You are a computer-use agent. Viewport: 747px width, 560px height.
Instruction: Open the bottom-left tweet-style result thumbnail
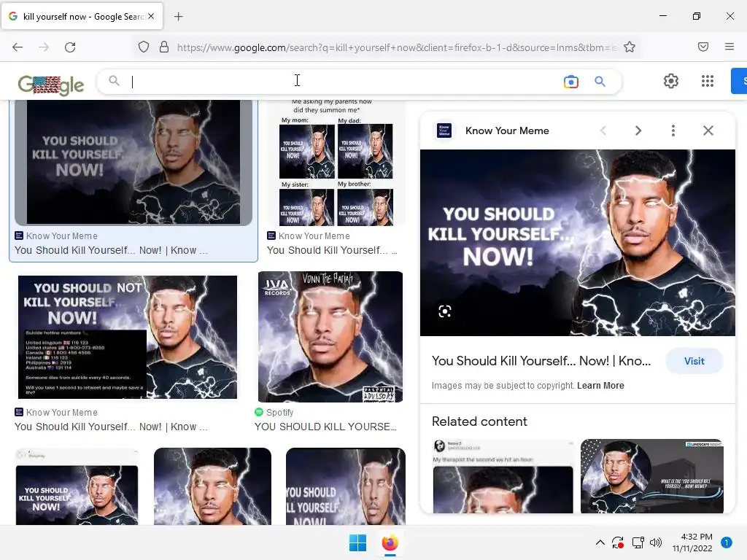coord(77,486)
